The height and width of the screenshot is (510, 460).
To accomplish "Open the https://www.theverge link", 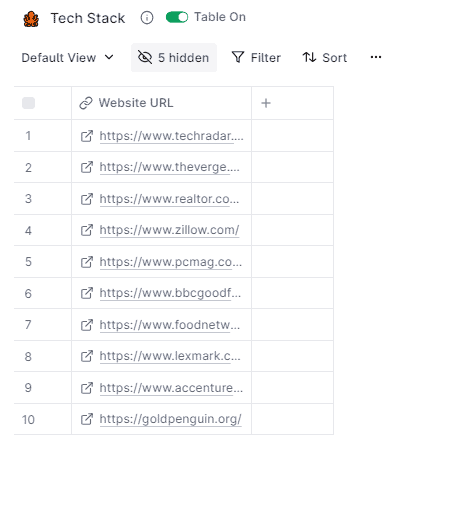I will click(169, 167).
